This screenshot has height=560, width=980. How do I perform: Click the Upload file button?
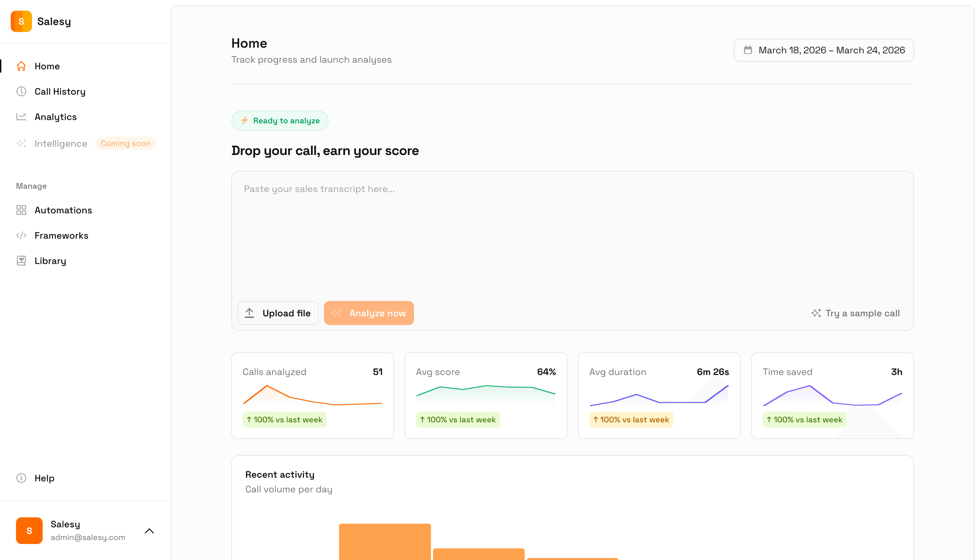(x=278, y=313)
